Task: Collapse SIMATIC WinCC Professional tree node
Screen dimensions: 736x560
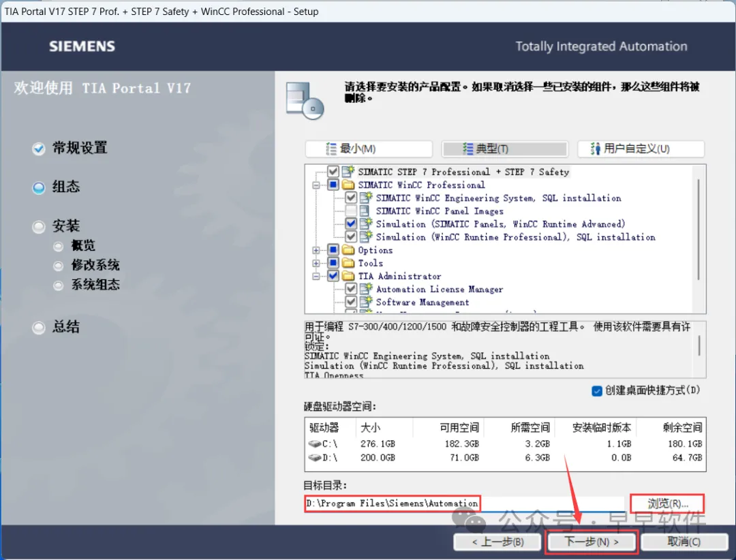Action: pyautogui.click(x=316, y=185)
